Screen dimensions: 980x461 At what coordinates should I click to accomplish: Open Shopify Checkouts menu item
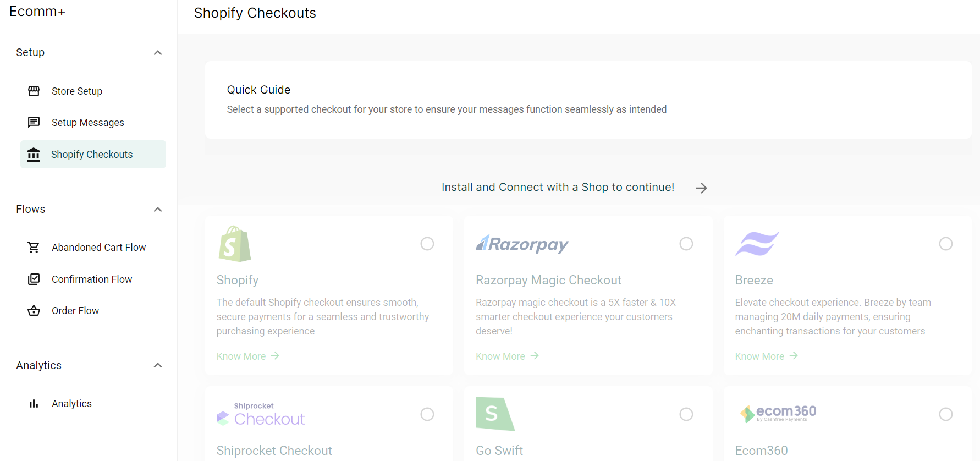pyautogui.click(x=93, y=155)
